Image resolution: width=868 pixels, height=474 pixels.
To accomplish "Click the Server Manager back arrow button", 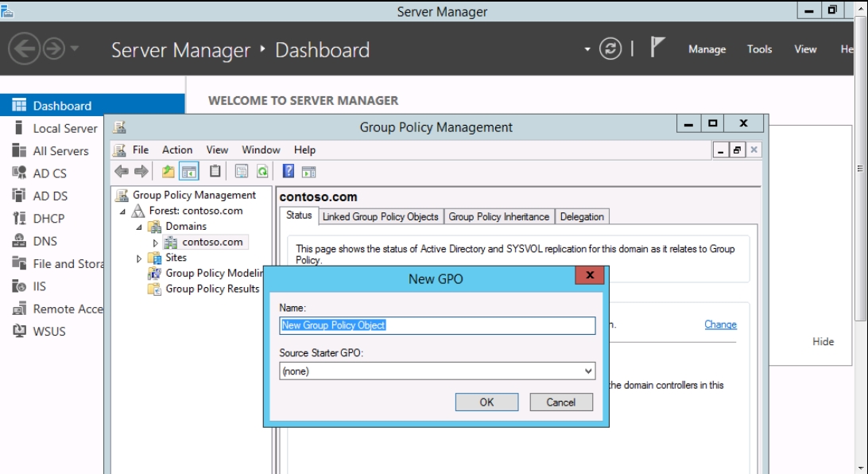I will pos(25,49).
